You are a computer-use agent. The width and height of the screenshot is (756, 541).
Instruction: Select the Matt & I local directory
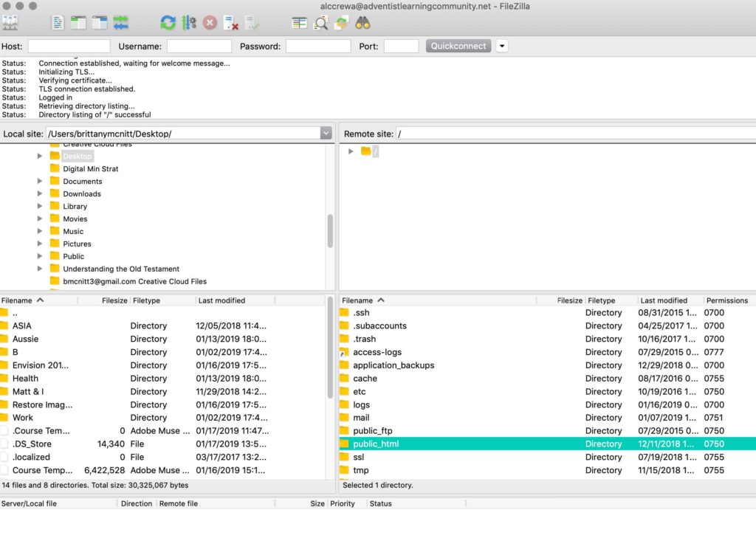coord(28,391)
